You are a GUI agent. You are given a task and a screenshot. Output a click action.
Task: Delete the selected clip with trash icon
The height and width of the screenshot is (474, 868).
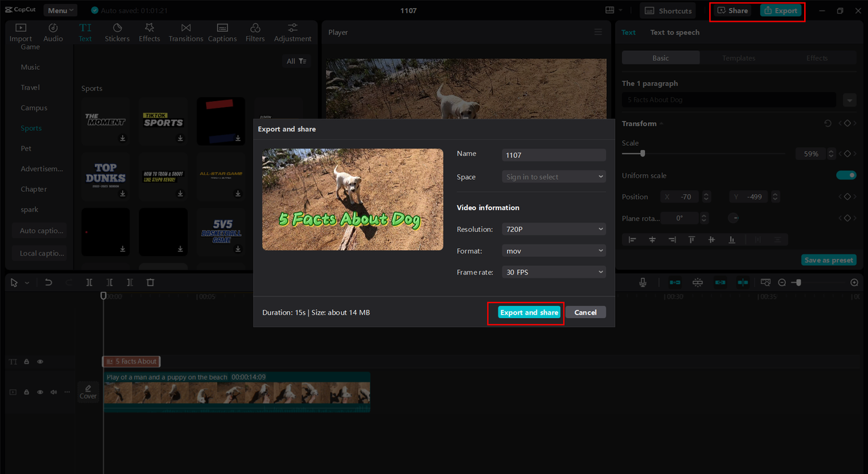tap(151, 282)
